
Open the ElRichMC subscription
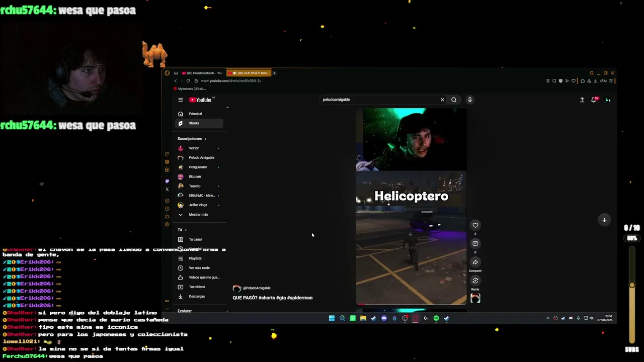tap(199, 196)
